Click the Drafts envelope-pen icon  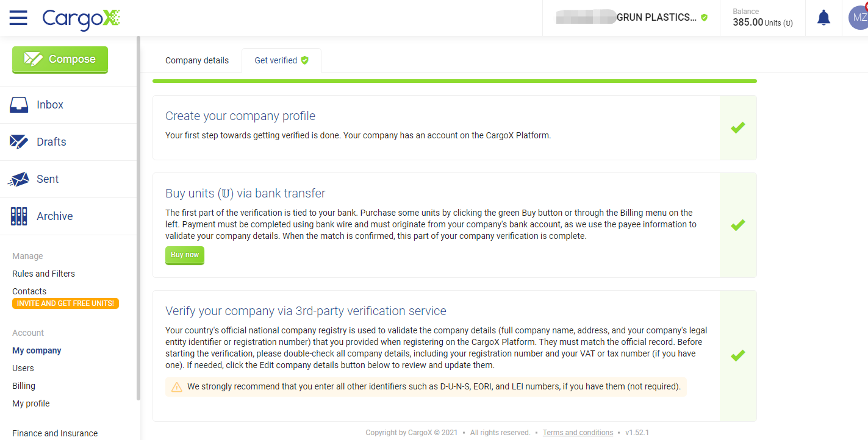(x=19, y=142)
